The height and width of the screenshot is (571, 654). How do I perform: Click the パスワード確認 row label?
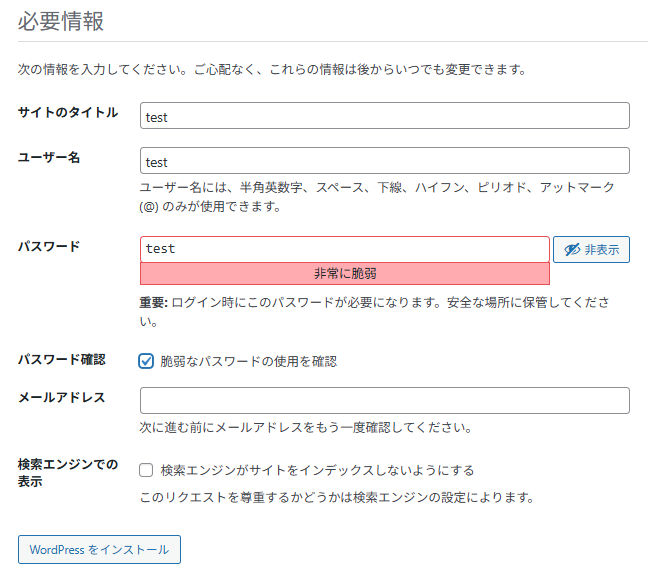[61, 359]
